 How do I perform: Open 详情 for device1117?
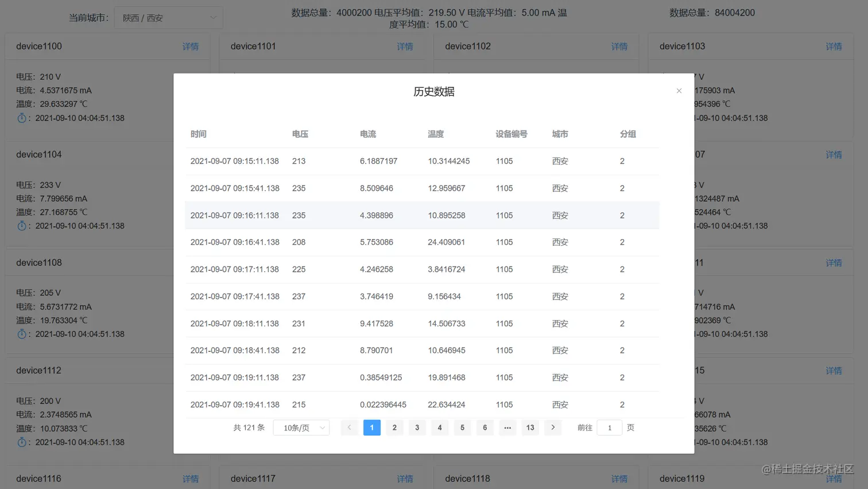tap(405, 479)
